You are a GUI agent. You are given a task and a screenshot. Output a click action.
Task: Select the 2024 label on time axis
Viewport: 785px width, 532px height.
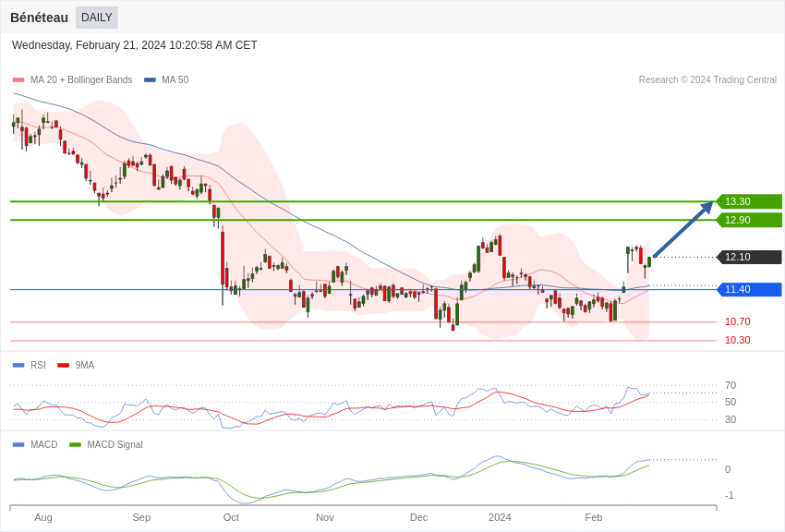(x=500, y=517)
